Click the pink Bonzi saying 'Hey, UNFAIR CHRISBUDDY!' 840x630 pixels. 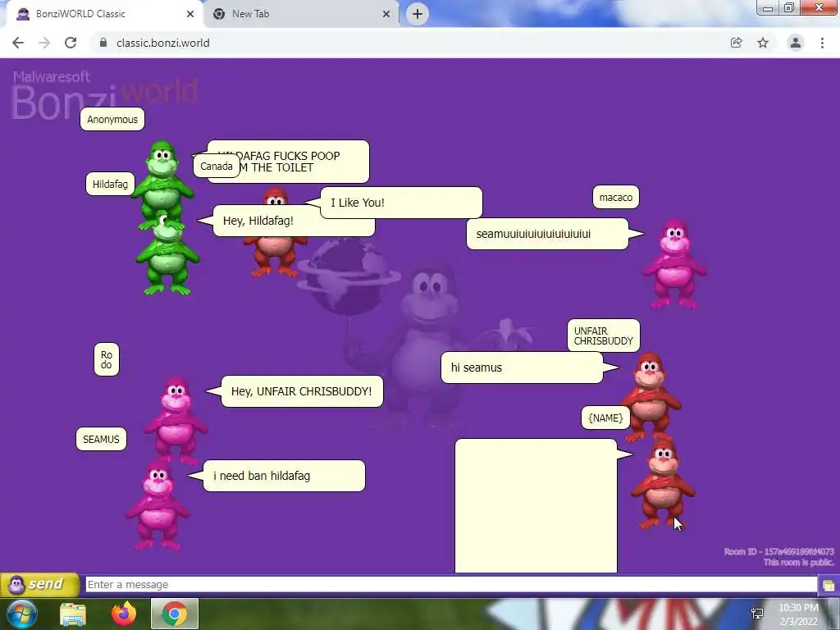pos(176,419)
